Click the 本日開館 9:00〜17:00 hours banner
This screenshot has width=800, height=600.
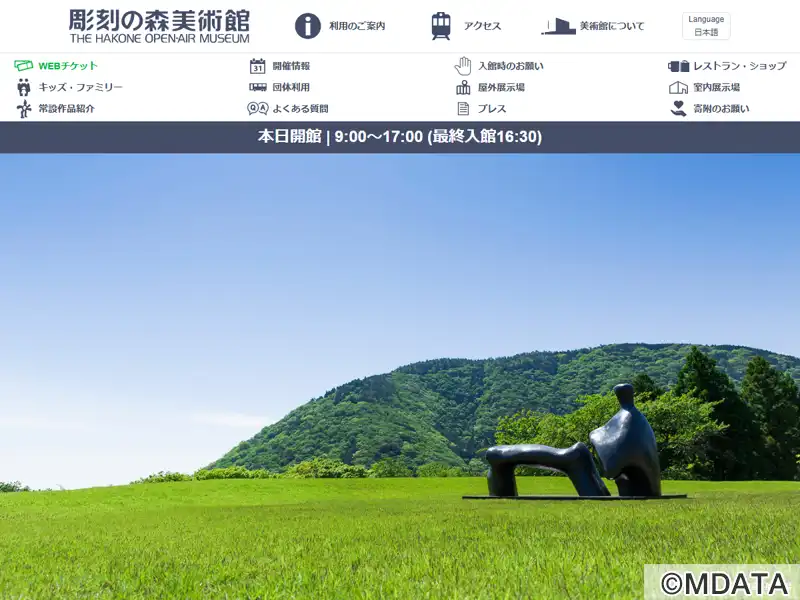click(x=400, y=137)
